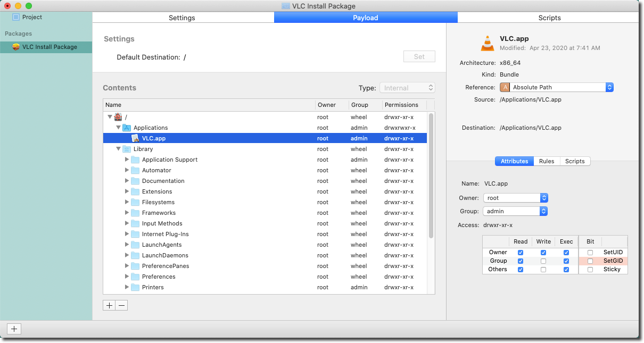Enable the SetGID bit checkbox
This screenshot has height=343, width=644.
[590, 261]
